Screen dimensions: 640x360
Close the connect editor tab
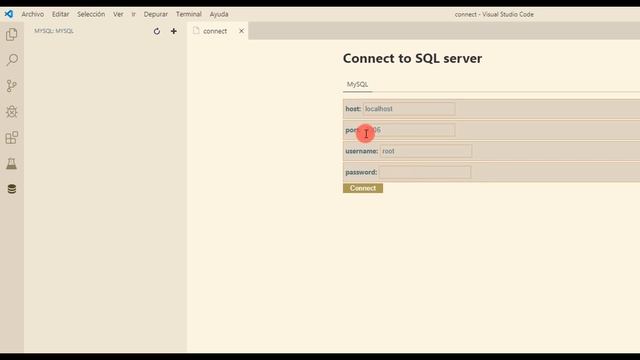(x=241, y=31)
